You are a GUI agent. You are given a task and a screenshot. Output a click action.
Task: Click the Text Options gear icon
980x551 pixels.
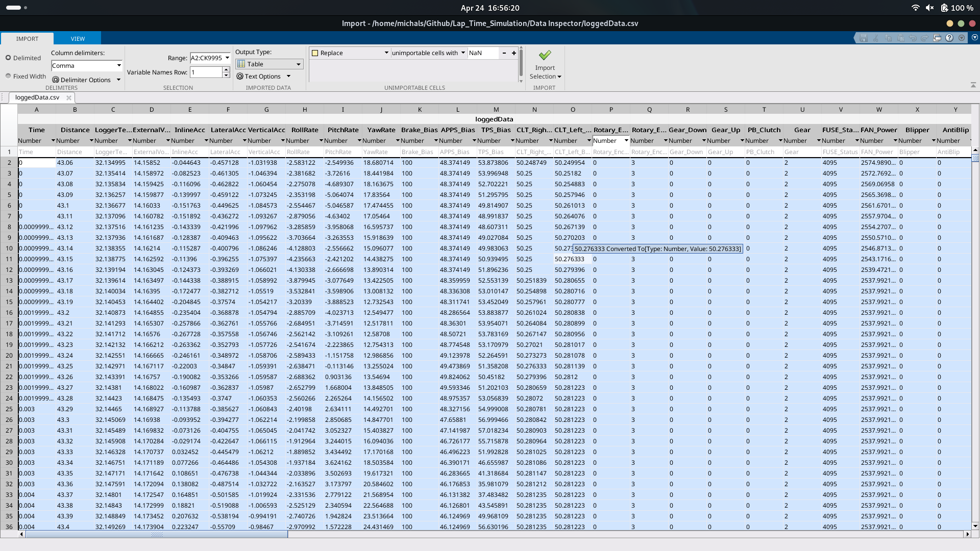click(239, 76)
